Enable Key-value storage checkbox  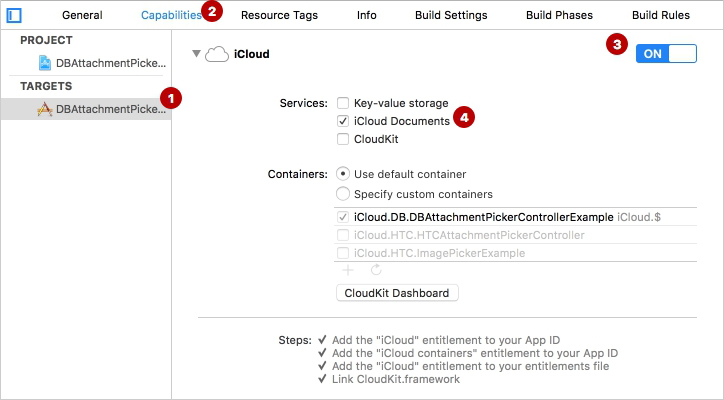click(x=343, y=103)
